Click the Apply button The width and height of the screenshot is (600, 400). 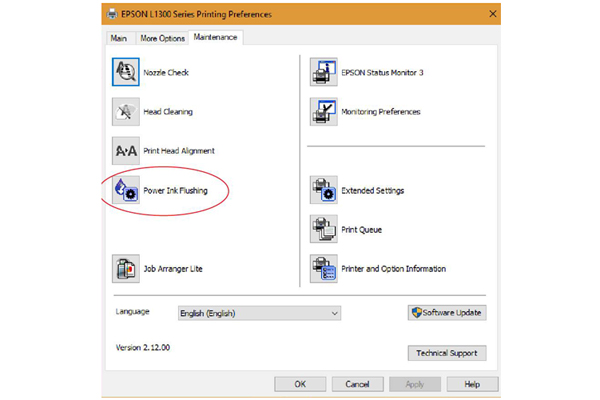[415, 384]
